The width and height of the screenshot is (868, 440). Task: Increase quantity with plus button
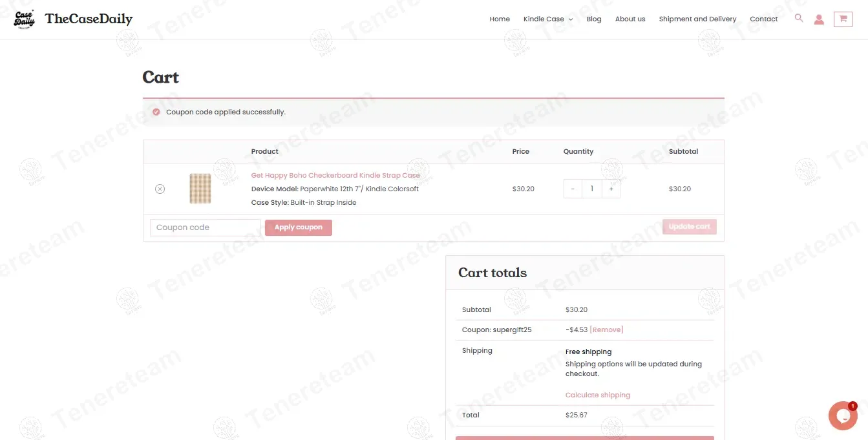(611, 189)
